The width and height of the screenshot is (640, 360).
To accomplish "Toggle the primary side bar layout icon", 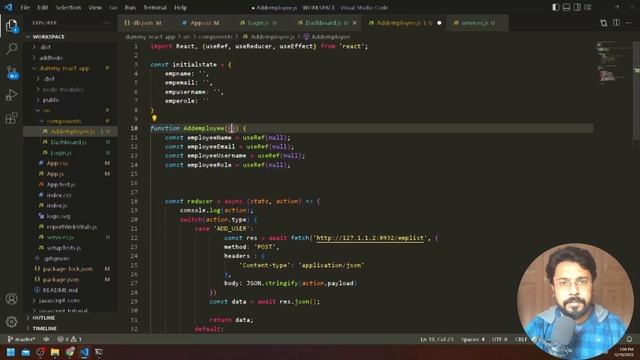I will (x=556, y=7).
